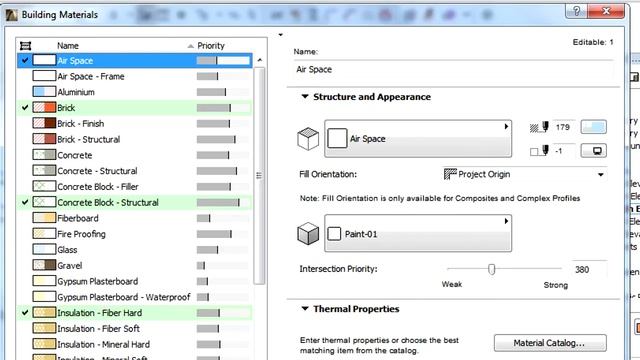Open the Material Catalog button
Image resolution: width=640 pixels, height=360 pixels.
point(550,343)
